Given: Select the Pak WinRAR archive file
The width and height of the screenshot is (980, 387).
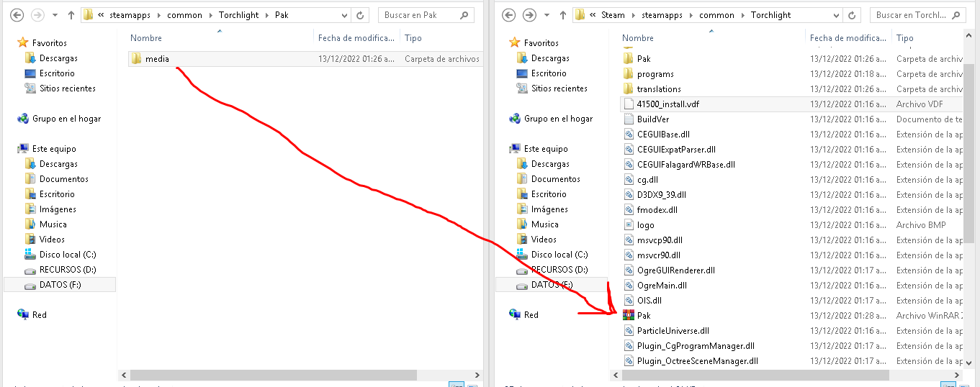Looking at the screenshot, I should pos(791,316).
